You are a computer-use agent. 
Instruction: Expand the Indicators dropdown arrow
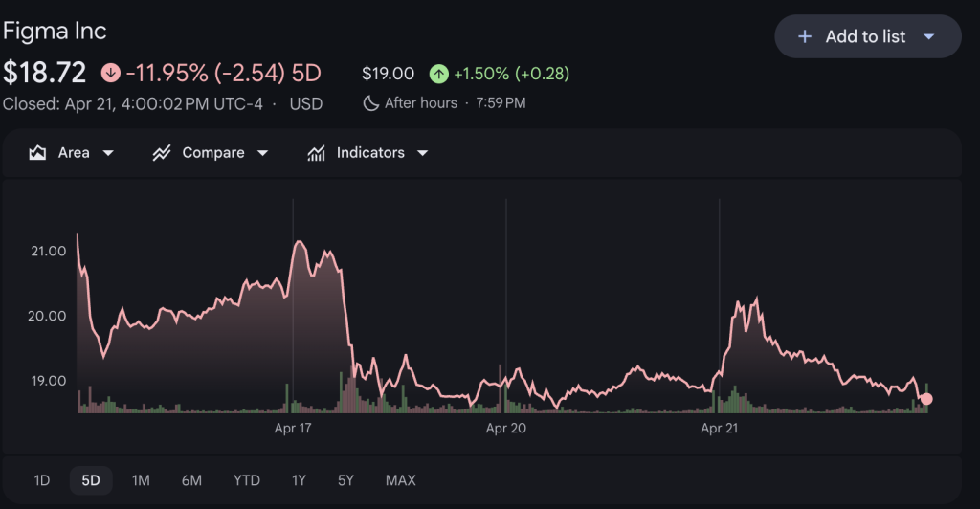click(422, 153)
